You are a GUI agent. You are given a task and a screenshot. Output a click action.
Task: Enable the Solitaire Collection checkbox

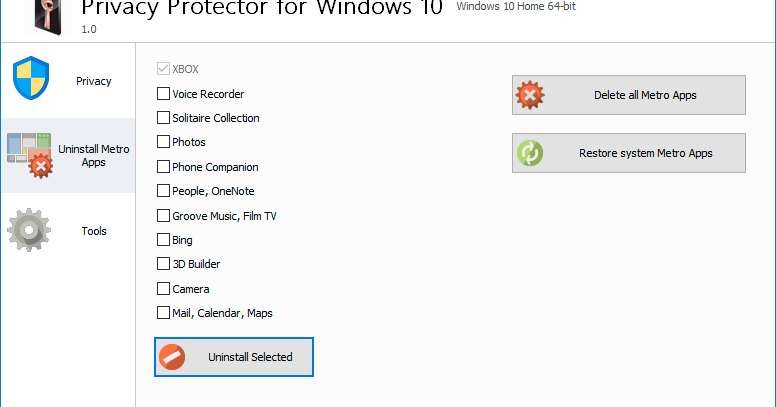click(163, 117)
